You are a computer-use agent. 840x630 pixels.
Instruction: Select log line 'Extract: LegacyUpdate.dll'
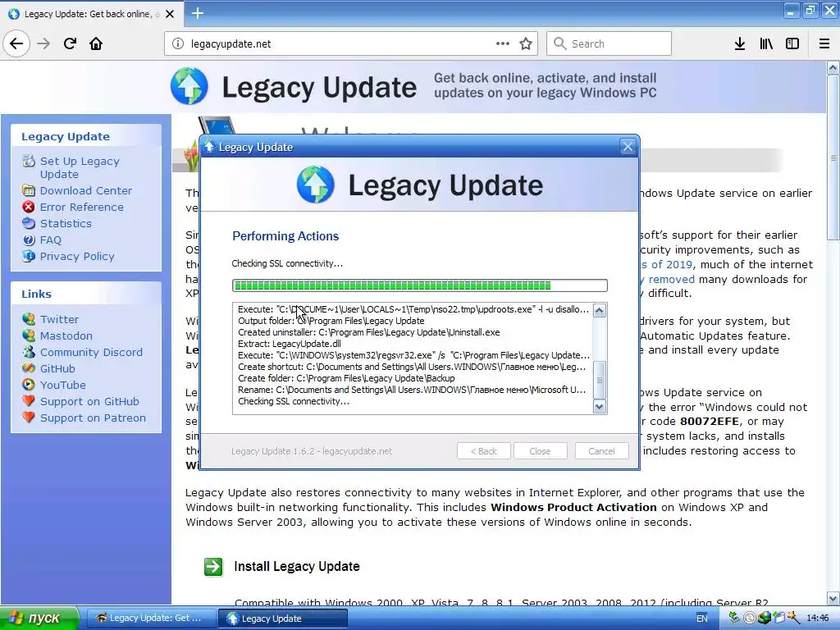(x=290, y=344)
